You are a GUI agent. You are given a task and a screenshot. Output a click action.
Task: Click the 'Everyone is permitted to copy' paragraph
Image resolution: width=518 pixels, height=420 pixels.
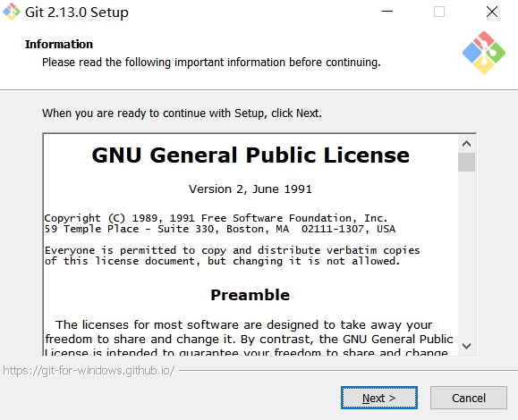[233, 256]
